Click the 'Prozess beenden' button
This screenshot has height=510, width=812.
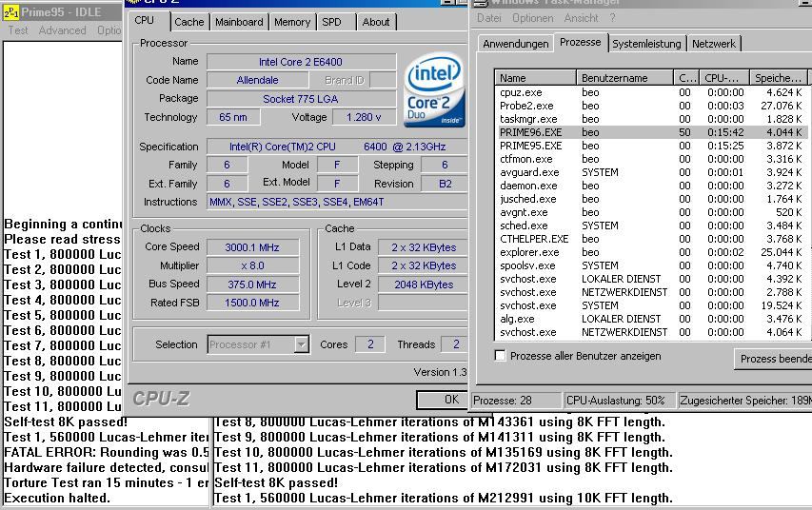(773, 359)
